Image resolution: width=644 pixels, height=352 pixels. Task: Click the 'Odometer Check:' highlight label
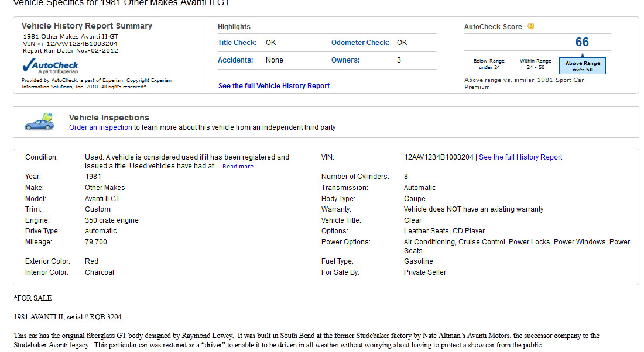[360, 43]
